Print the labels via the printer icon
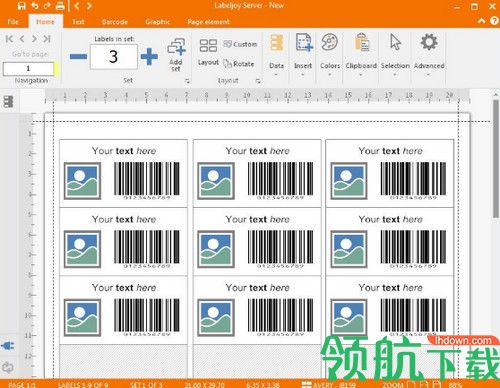Viewport: 500px width, 388px height. pos(60,6)
